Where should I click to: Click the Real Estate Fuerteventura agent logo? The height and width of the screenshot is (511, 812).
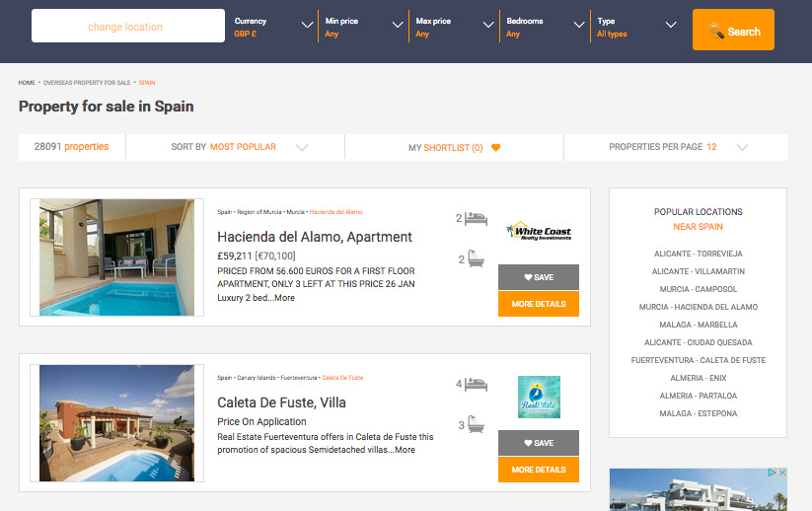(539, 397)
